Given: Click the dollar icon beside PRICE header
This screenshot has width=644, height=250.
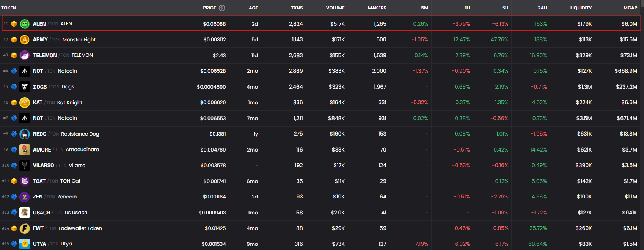Looking at the screenshot, I should coord(222,8).
